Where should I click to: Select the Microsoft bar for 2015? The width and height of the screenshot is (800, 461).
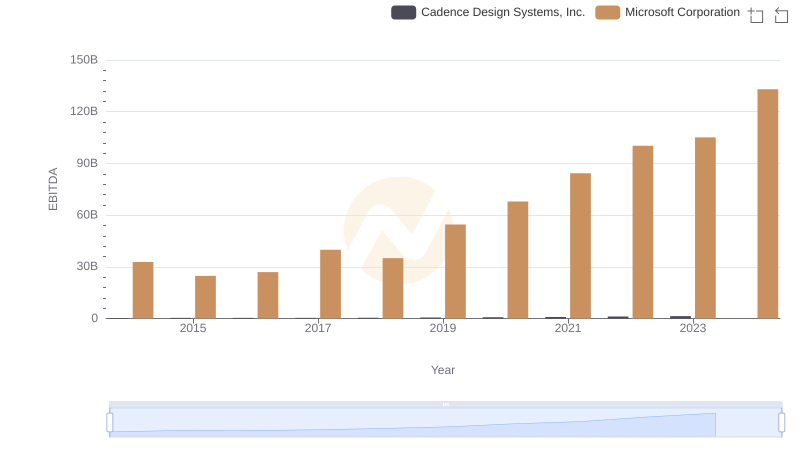pos(205,297)
